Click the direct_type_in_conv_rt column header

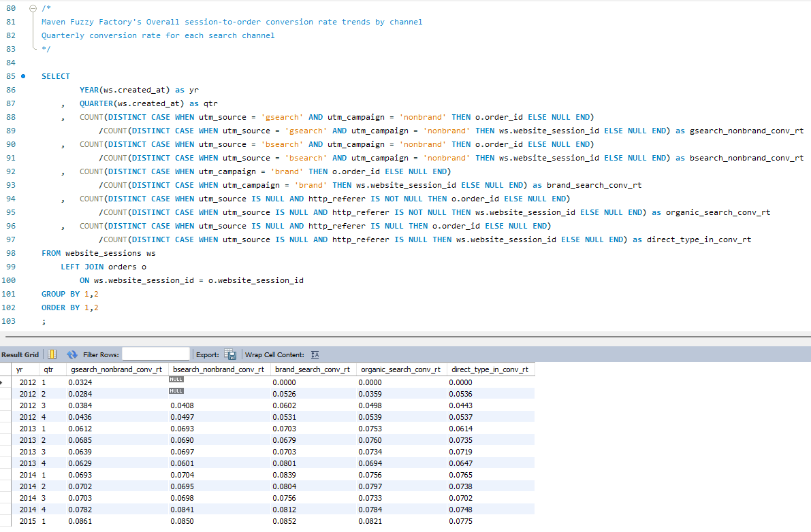tap(488, 371)
